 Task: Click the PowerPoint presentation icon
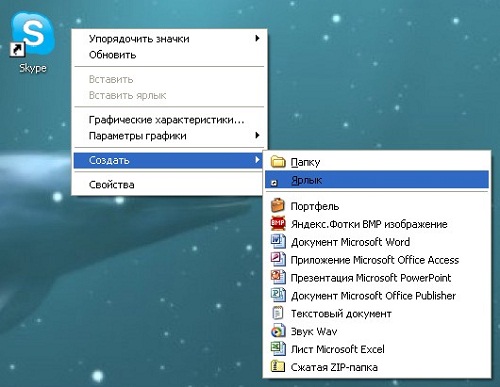tap(278, 277)
